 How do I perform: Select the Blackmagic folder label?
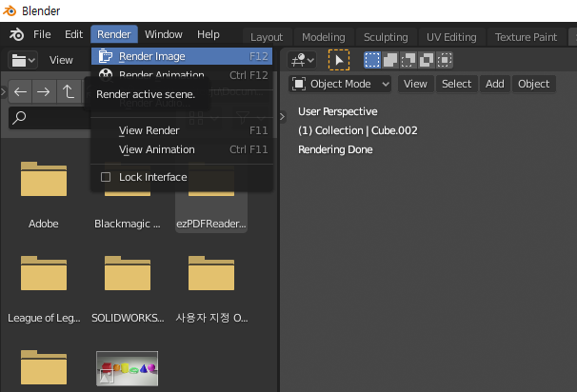click(128, 224)
